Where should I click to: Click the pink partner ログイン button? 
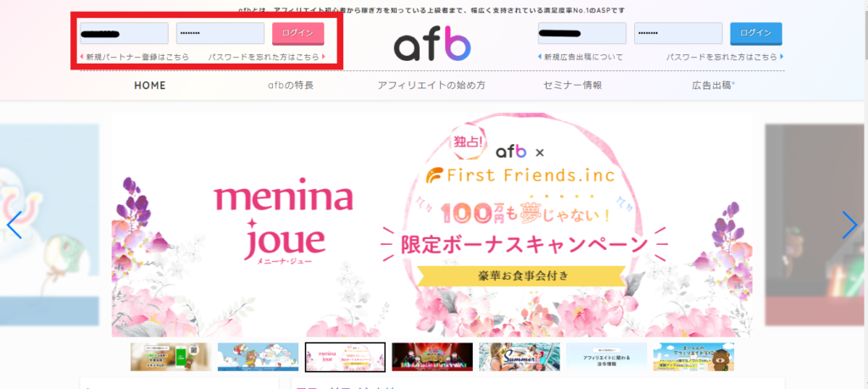click(298, 33)
